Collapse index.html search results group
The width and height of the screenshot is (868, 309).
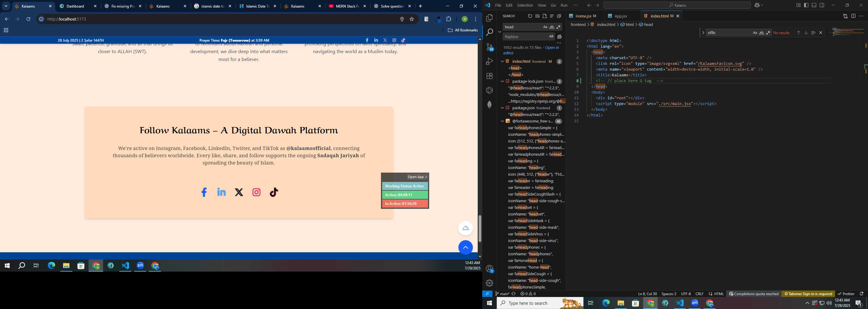[502, 61]
